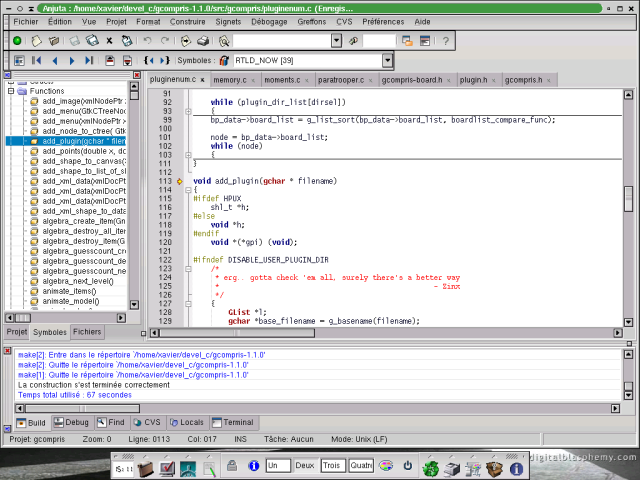Click the black X close-file toolbar icon
This screenshot has height=480, width=640.
coord(109,41)
